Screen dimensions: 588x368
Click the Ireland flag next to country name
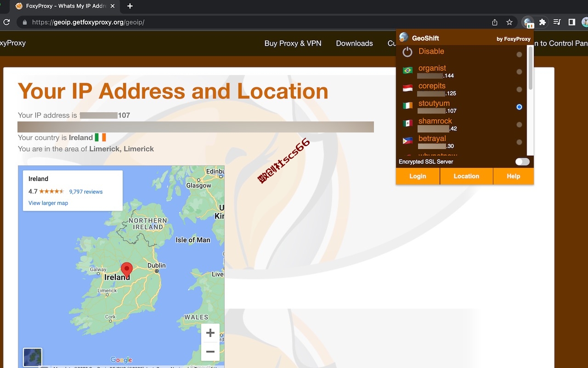[x=100, y=138]
